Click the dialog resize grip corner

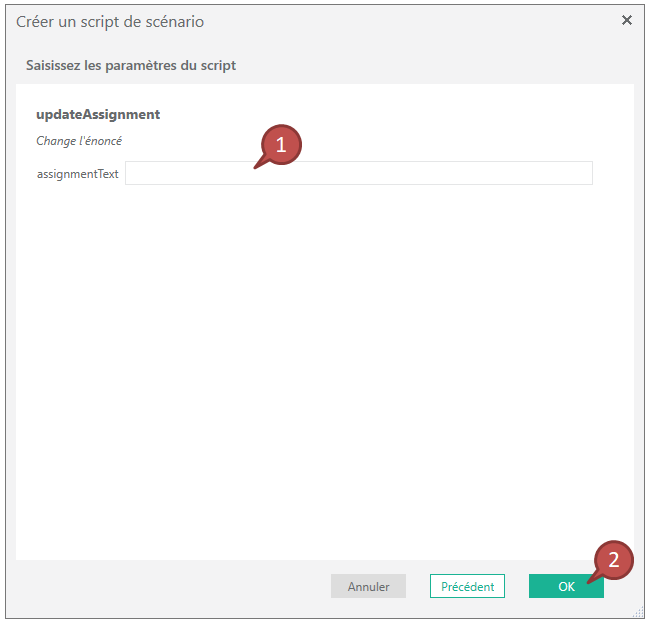638,612
